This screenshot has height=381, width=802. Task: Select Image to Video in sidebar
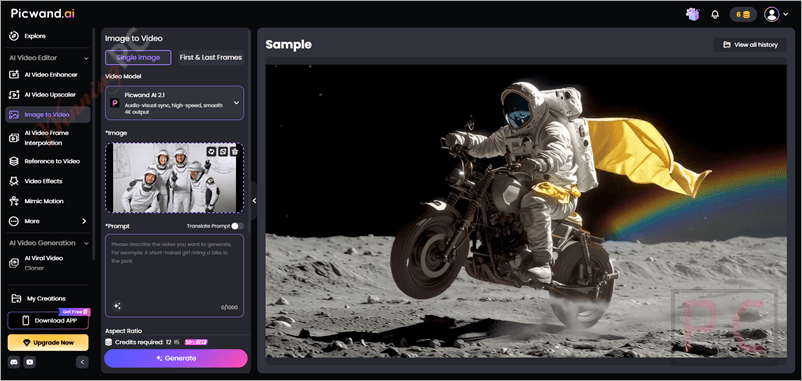pyautogui.click(x=48, y=115)
